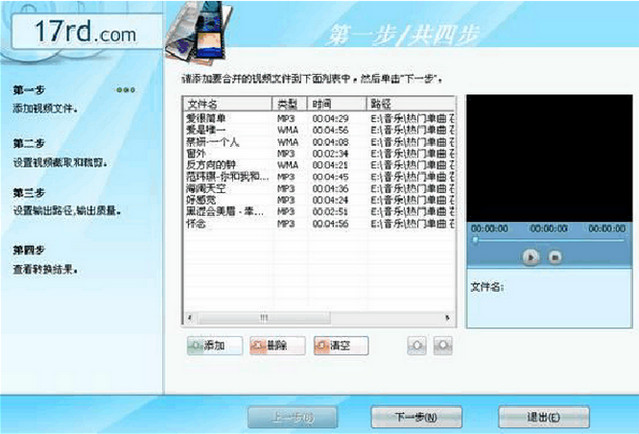This screenshot has width=639, height=434.
Task: Click the rightmost reorder icon button under the list
Action: tap(443, 346)
